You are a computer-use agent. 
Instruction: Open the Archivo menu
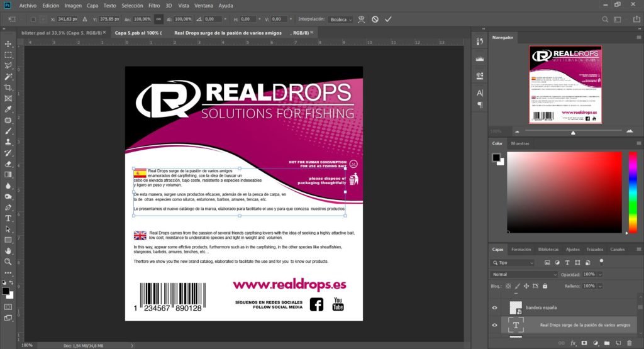pyautogui.click(x=28, y=6)
